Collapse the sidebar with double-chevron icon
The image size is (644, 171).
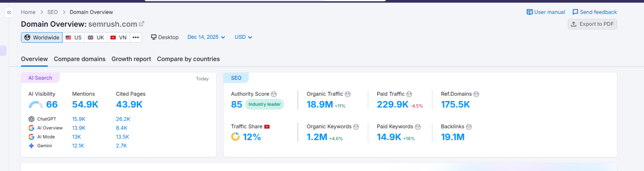click(x=9, y=13)
